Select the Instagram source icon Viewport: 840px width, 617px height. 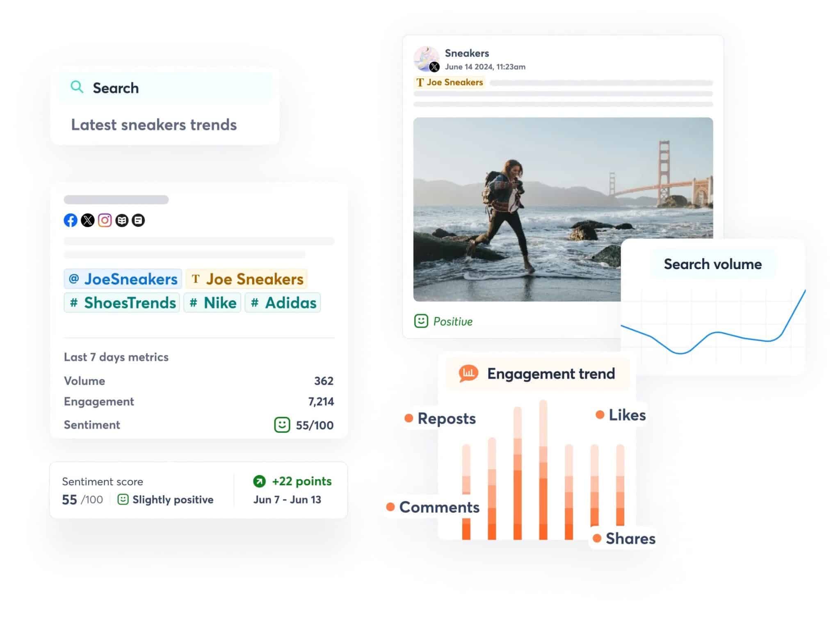(x=105, y=220)
